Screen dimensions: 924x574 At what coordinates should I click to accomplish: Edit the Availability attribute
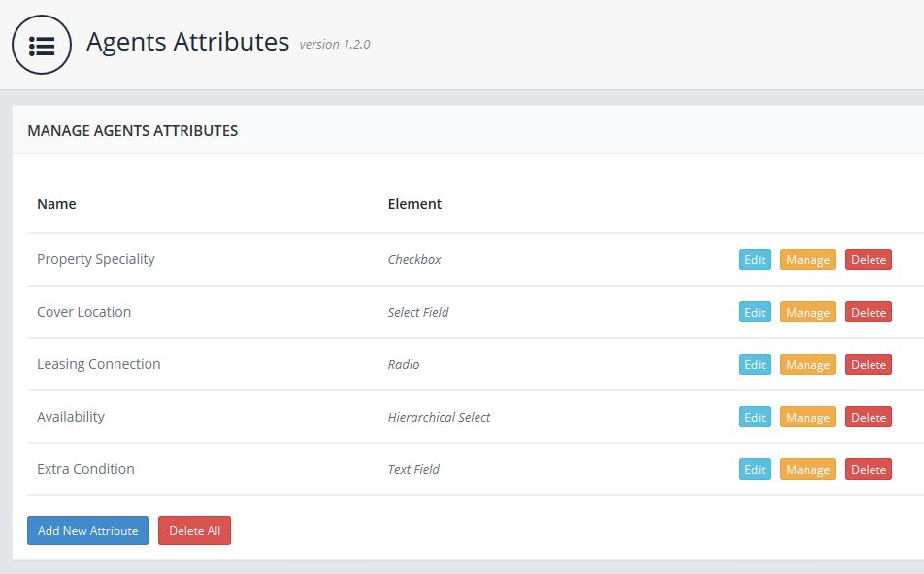point(754,417)
